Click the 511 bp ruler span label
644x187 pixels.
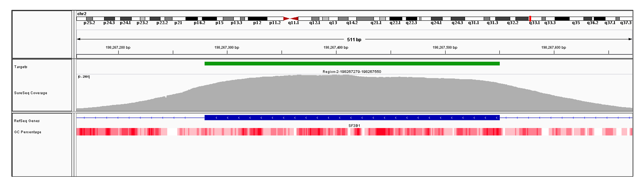point(354,39)
